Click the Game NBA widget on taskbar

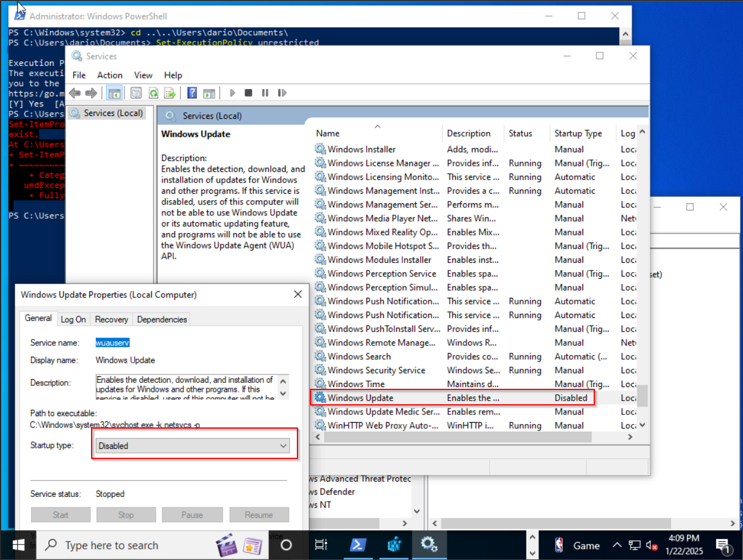[x=576, y=545]
